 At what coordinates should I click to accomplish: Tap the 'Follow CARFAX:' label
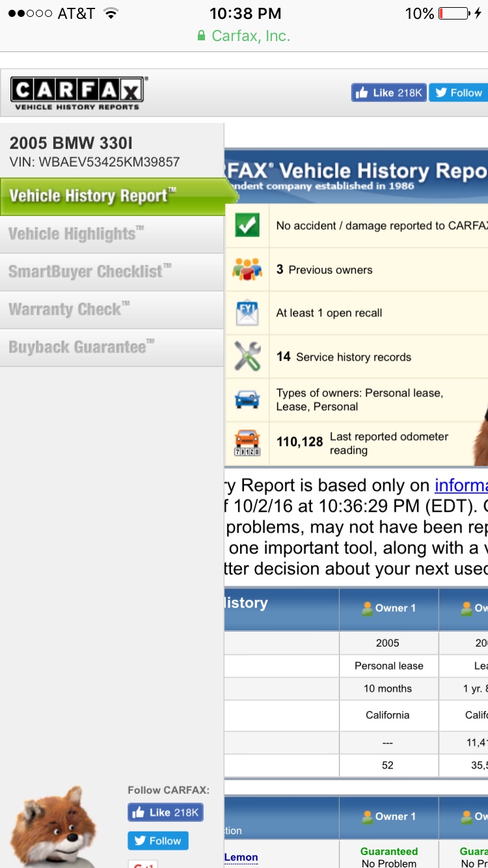pyautogui.click(x=169, y=790)
